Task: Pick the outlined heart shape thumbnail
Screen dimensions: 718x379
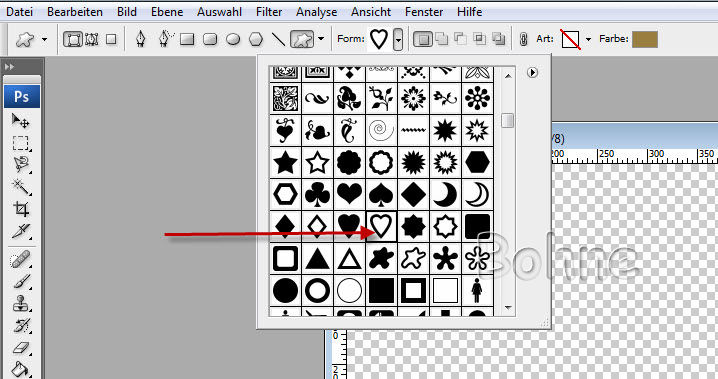Action: [381, 226]
